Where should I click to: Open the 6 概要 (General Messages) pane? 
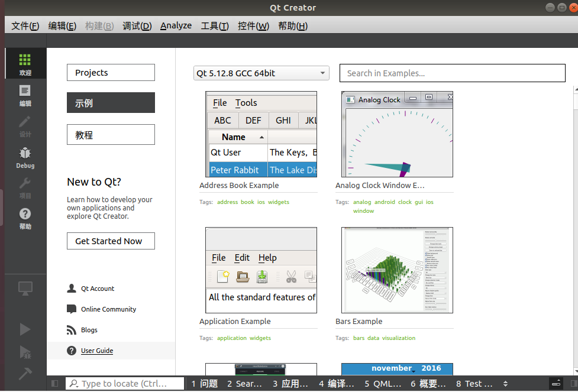coord(428,384)
